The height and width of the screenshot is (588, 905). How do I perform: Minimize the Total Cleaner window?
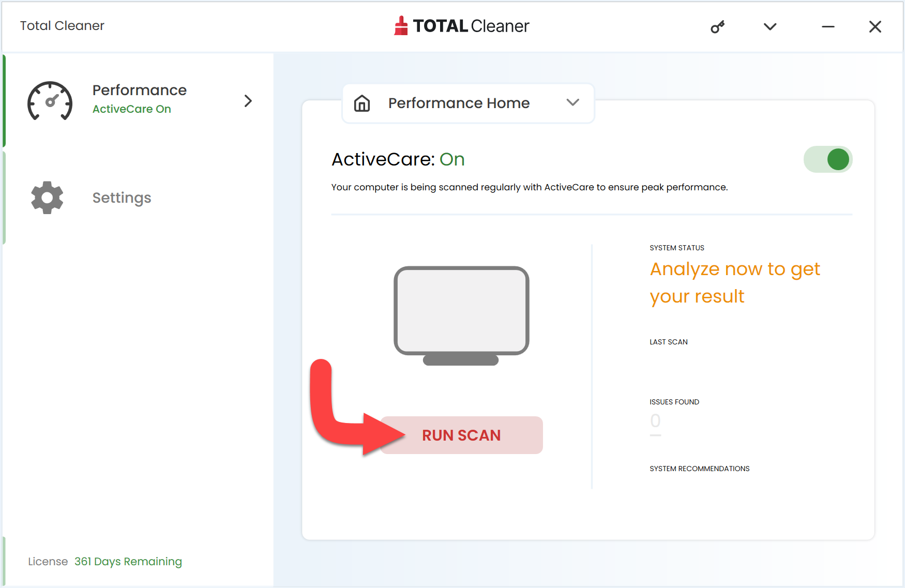point(828,27)
